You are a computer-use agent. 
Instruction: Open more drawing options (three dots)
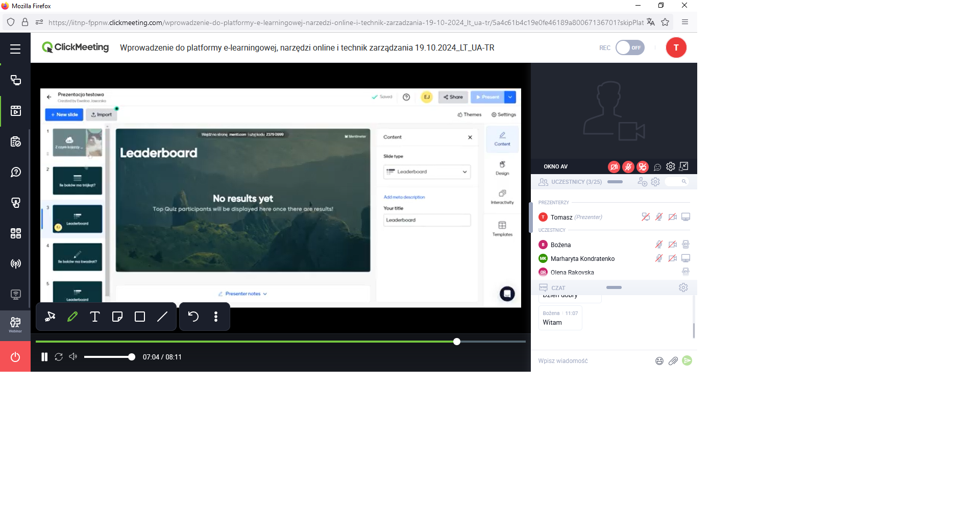click(x=216, y=317)
